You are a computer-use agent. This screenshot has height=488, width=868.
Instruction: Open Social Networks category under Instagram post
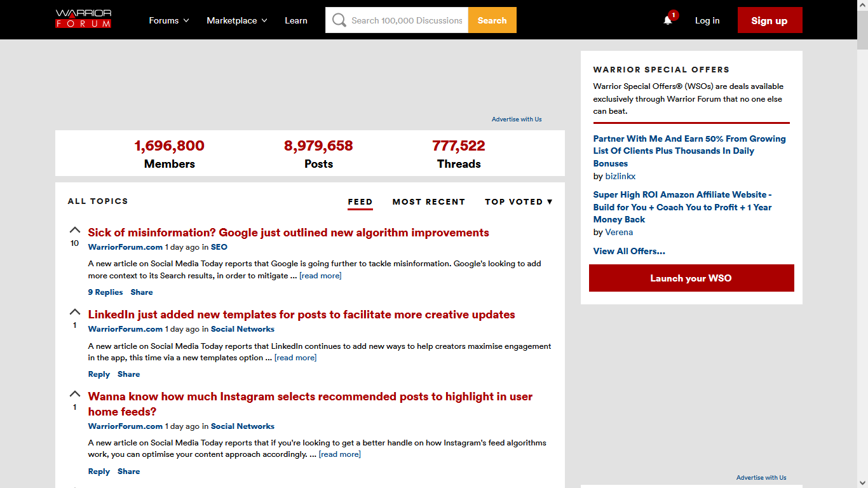pyautogui.click(x=243, y=426)
